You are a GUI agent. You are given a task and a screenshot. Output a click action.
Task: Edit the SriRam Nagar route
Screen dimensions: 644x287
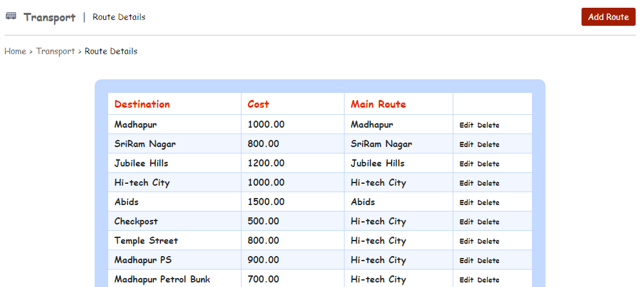(466, 144)
